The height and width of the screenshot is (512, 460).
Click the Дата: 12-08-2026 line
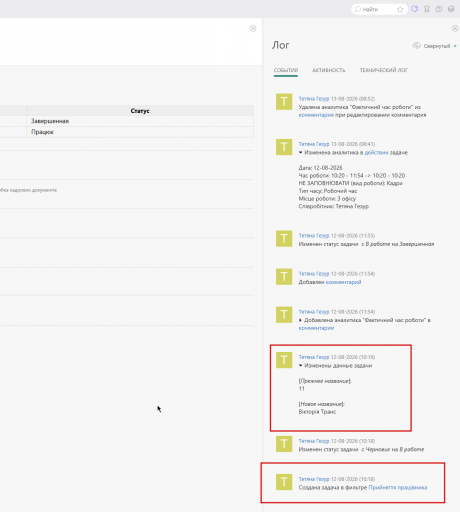coord(320,168)
